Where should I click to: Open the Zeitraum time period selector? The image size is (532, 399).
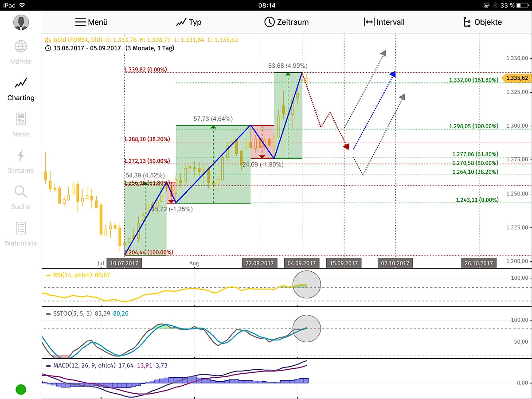click(286, 22)
